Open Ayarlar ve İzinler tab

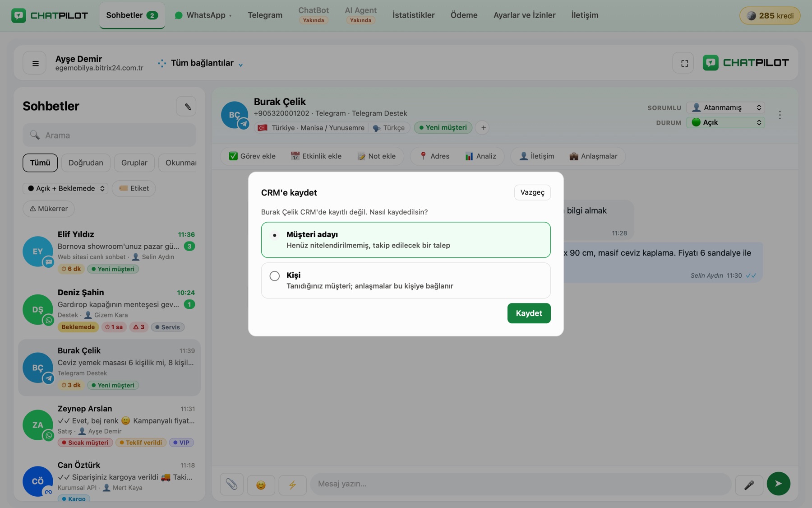pyautogui.click(x=524, y=15)
